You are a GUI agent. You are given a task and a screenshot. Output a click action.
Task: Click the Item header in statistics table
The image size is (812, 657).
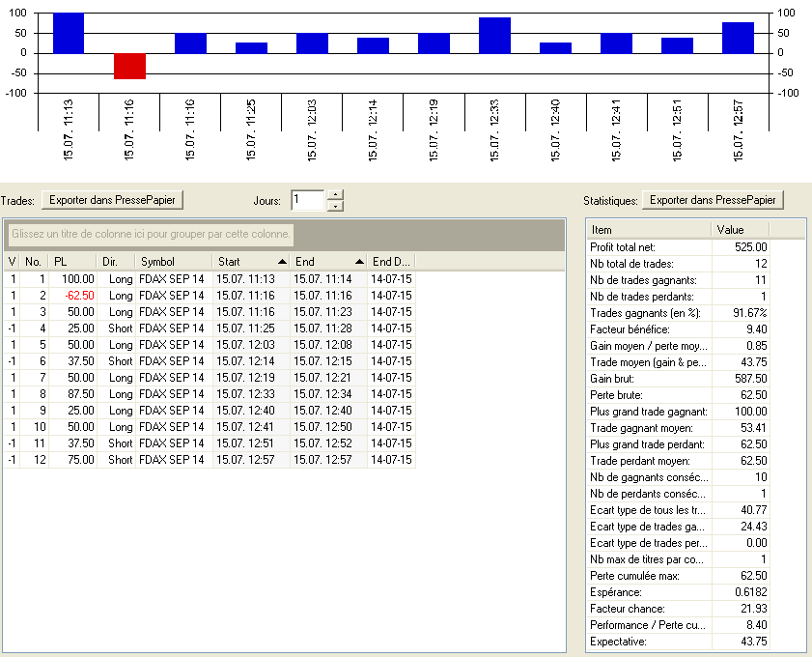click(x=648, y=230)
